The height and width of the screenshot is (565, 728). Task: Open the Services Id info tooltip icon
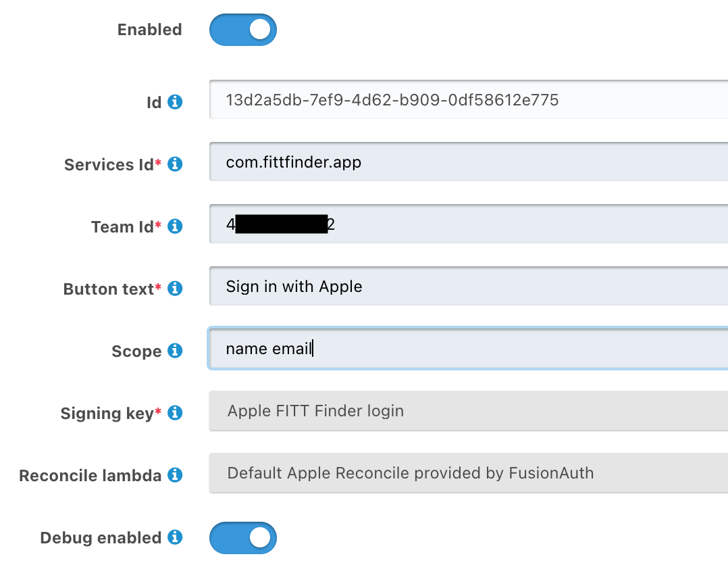pos(175,164)
